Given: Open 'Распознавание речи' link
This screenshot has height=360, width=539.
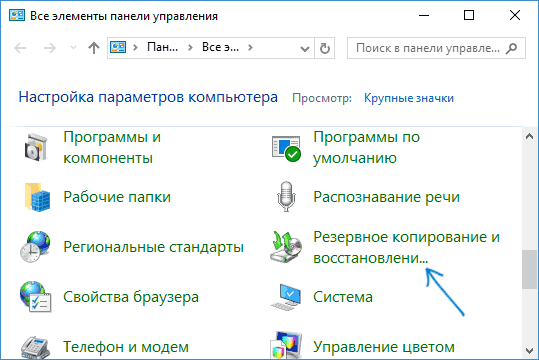Looking at the screenshot, I should [386, 197].
